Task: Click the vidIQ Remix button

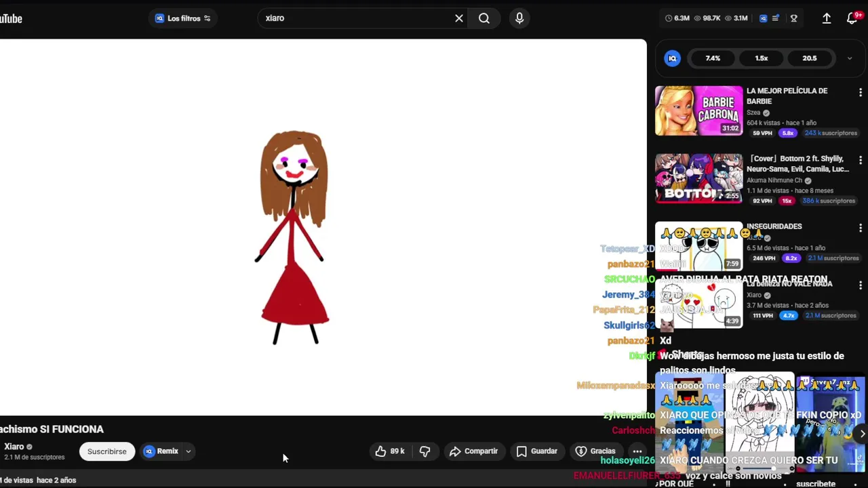Action: (161, 451)
